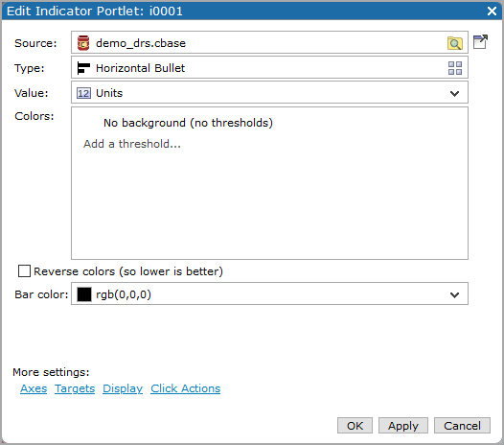
Task: Close the Edit Indicator Portlet dialog
Action: (492, 11)
